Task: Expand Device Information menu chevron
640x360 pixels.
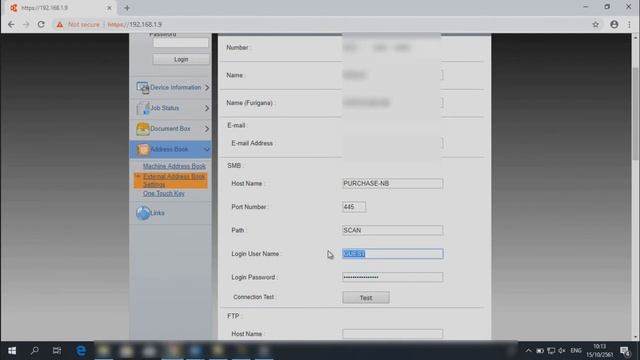Action: point(207,87)
